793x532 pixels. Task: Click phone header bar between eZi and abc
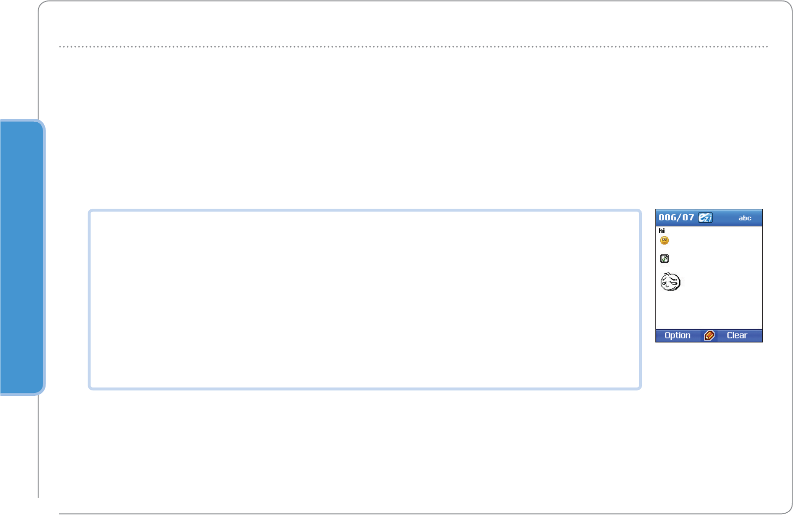point(725,218)
